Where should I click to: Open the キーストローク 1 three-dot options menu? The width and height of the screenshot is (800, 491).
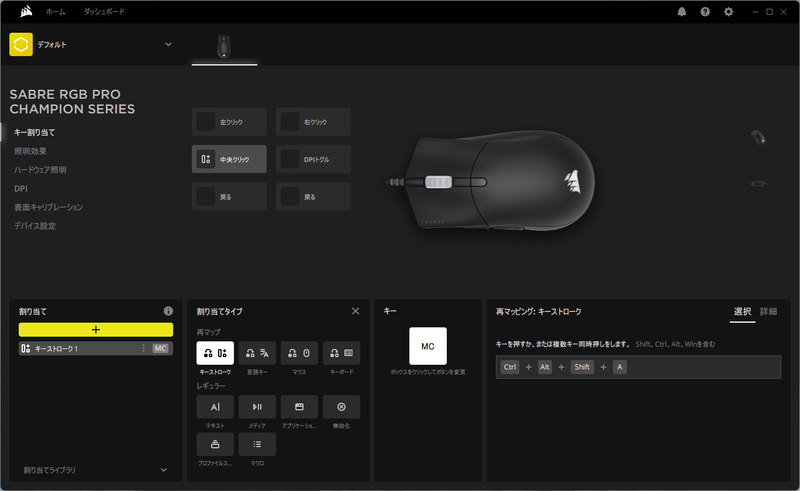[x=143, y=348]
